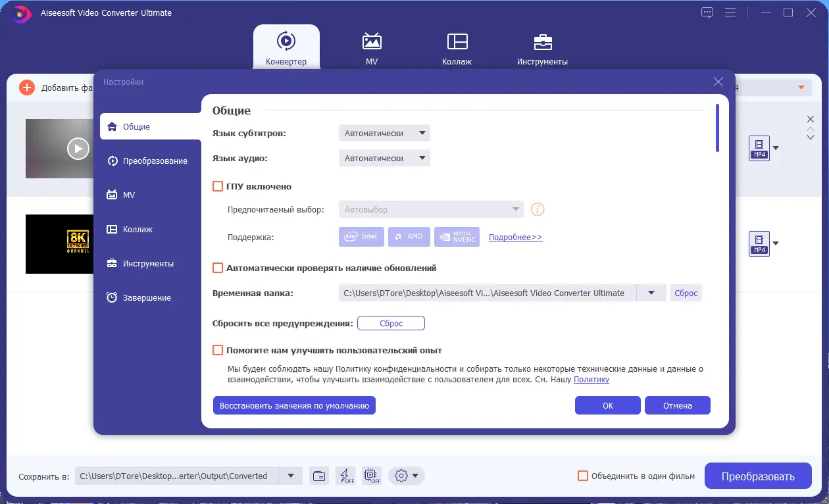Toggle Автоматически проверять наличие обновлений
This screenshot has height=504, width=829.
coord(218,268)
